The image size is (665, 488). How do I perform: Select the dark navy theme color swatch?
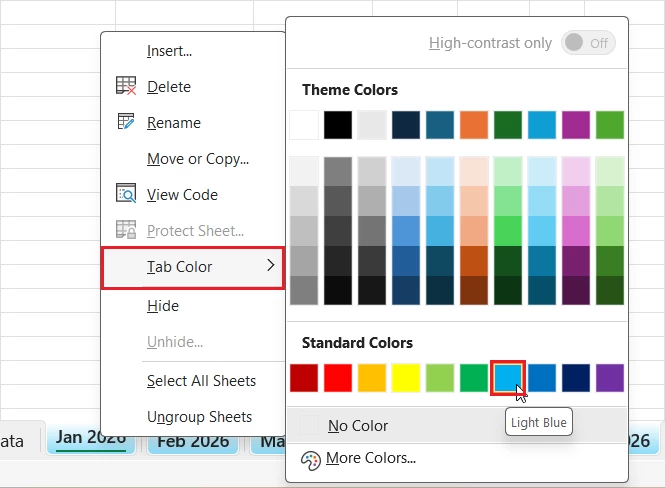point(406,125)
